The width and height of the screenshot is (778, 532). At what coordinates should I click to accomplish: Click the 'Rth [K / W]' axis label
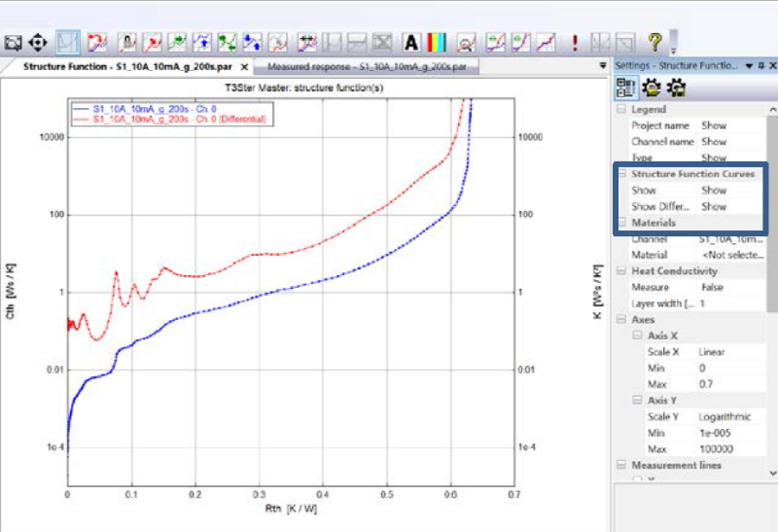291,509
